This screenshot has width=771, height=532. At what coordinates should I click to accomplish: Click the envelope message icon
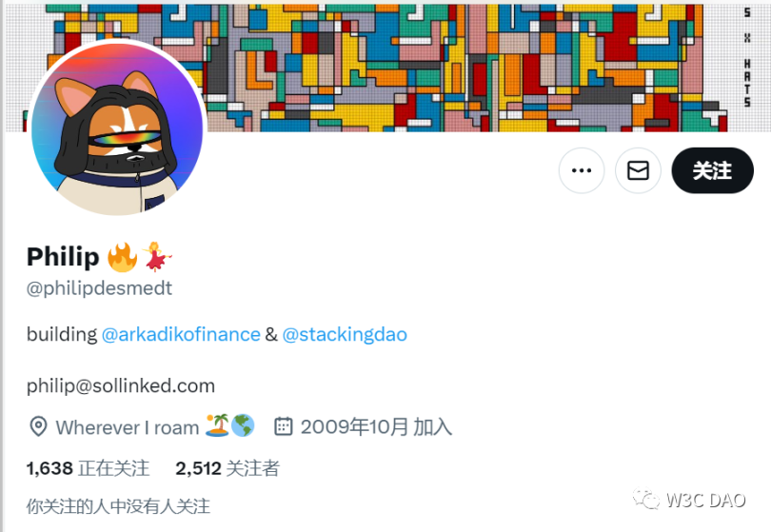pos(638,170)
